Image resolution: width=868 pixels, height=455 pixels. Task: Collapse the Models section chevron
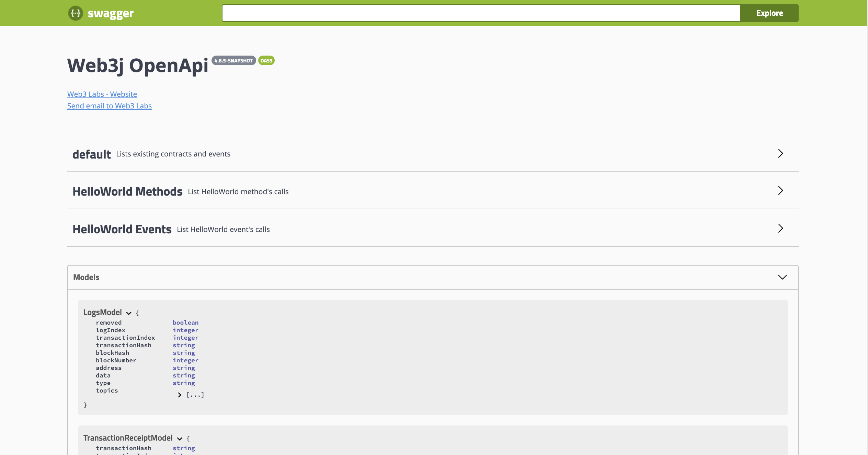click(782, 277)
